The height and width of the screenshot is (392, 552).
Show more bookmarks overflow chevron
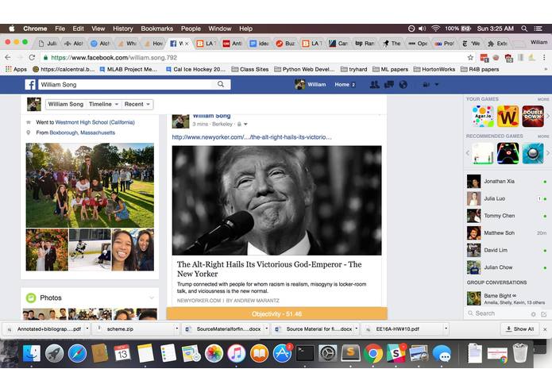pos(546,69)
